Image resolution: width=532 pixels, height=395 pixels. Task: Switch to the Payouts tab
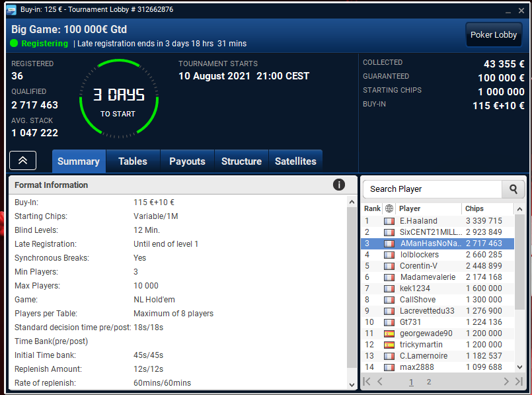tap(187, 161)
